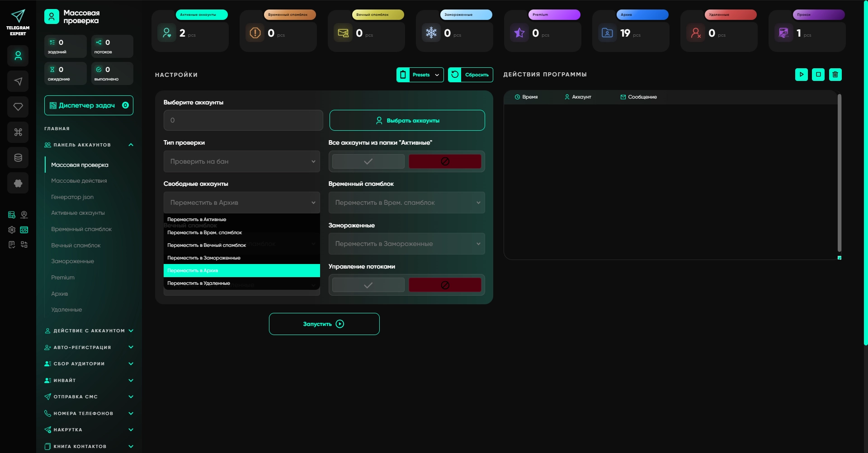868x453 pixels.
Task: Open the Свободные аккаунты dropdown
Action: [242, 203]
